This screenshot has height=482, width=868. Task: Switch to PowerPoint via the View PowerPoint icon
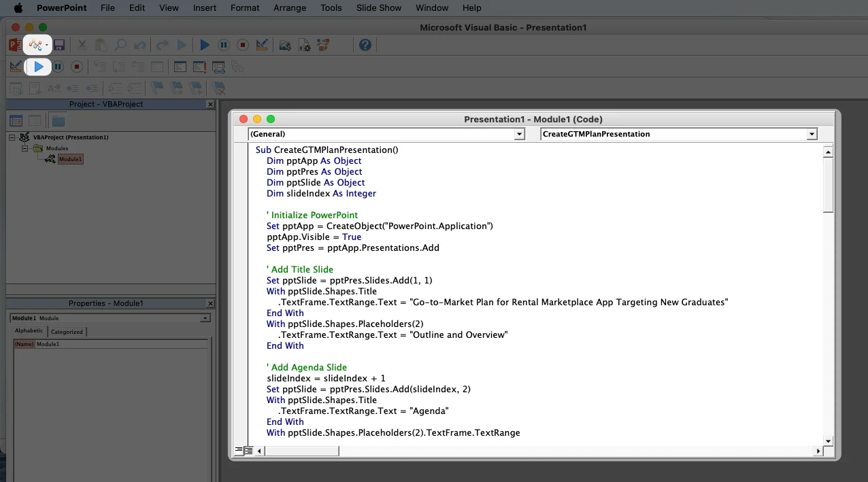(15, 46)
